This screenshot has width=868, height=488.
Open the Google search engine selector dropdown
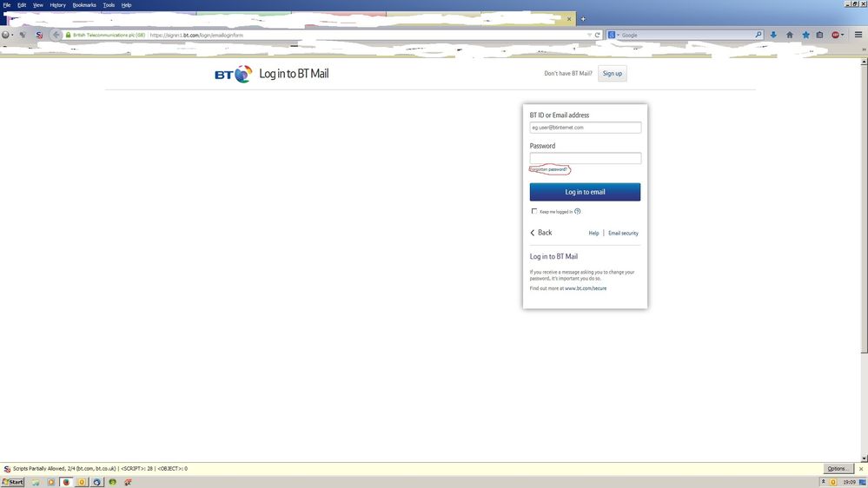614,35
